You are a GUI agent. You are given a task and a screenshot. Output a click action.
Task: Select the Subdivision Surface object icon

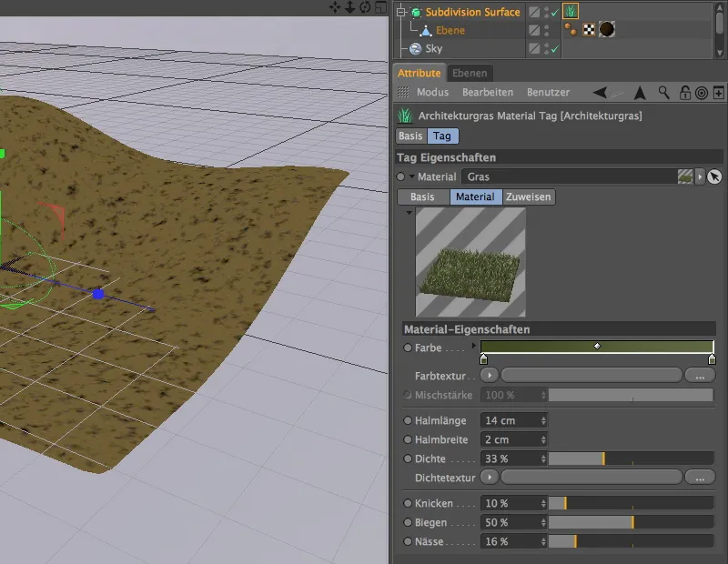click(x=417, y=10)
